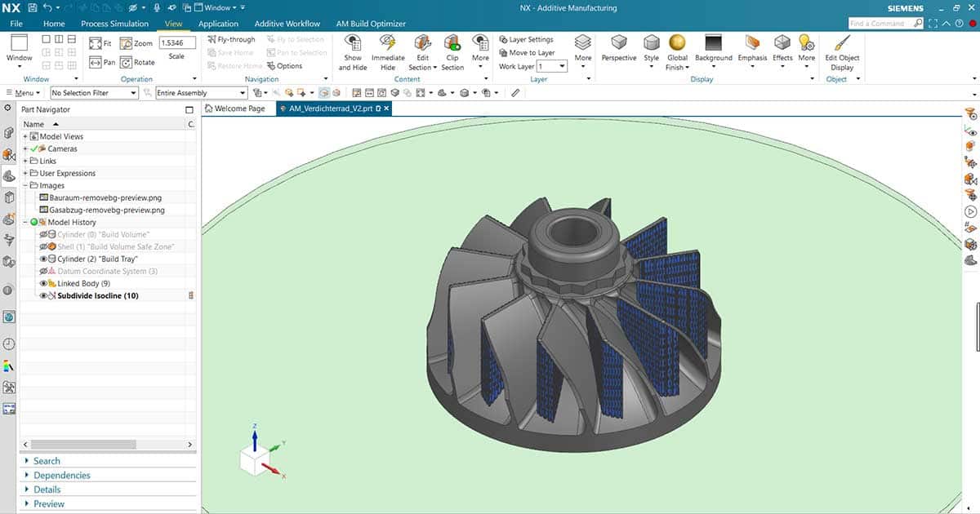Hide Linked Body (9)
The image size is (980, 514).
coord(44,283)
